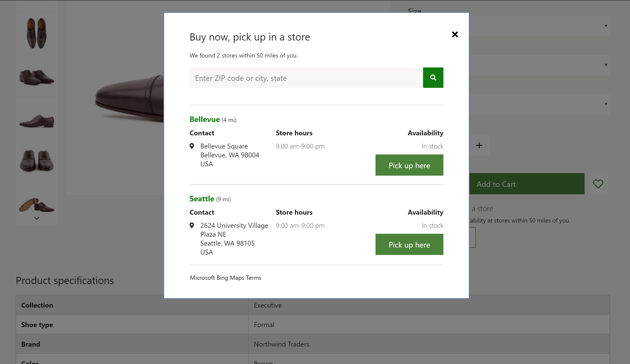Image resolution: width=630 pixels, height=364 pixels.
Task: Click the search icon in ZIP code field
Action: (x=433, y=78)
